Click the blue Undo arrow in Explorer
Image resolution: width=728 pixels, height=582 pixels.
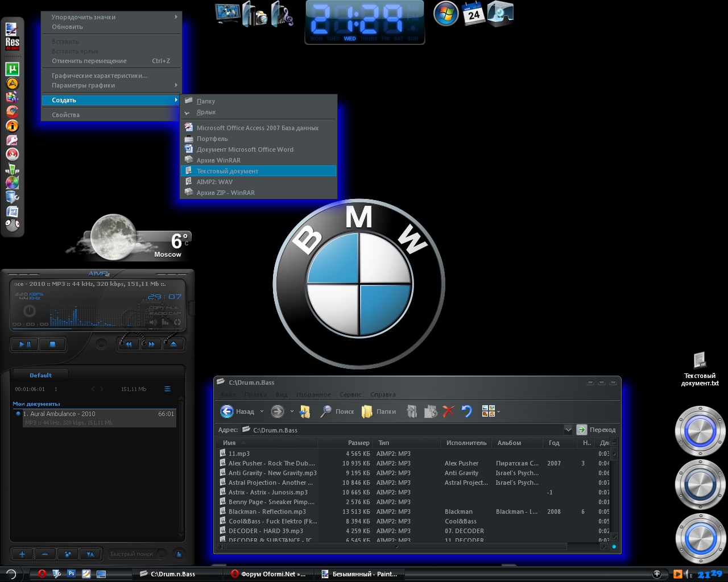467,411
